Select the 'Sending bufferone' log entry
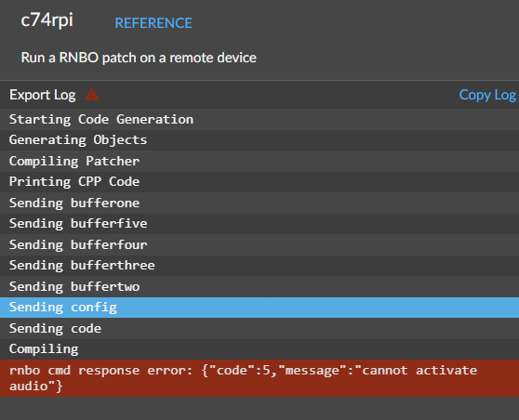The width and height of the screenshot is (519, 420). tap(259, 203)
